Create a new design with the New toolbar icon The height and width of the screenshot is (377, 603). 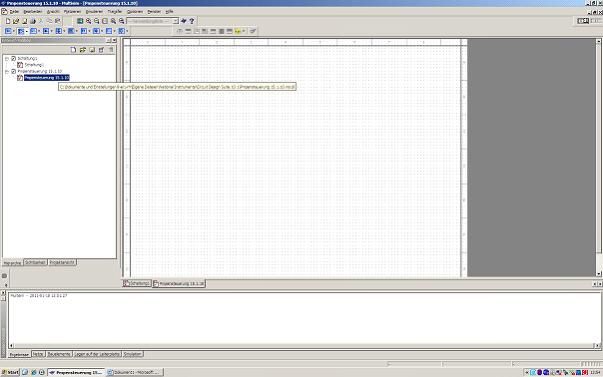[x=8, y=21]
